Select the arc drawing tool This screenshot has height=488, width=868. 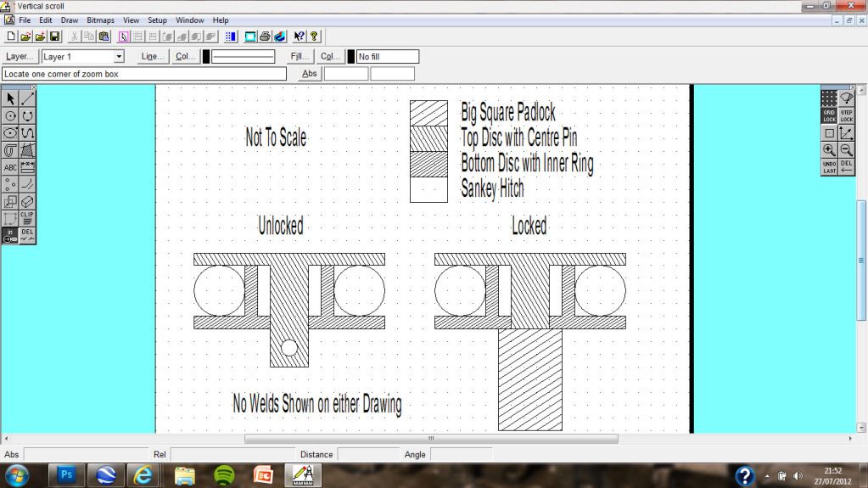27,115
